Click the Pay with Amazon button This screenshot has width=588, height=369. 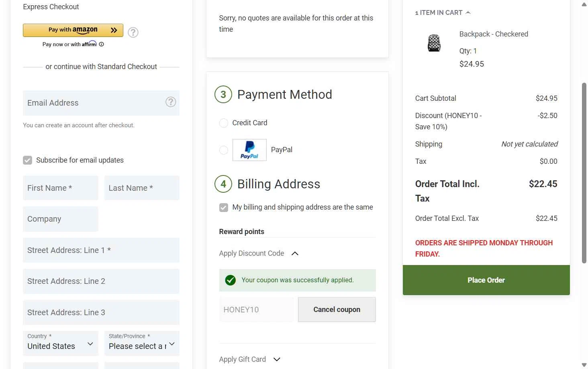73,30
